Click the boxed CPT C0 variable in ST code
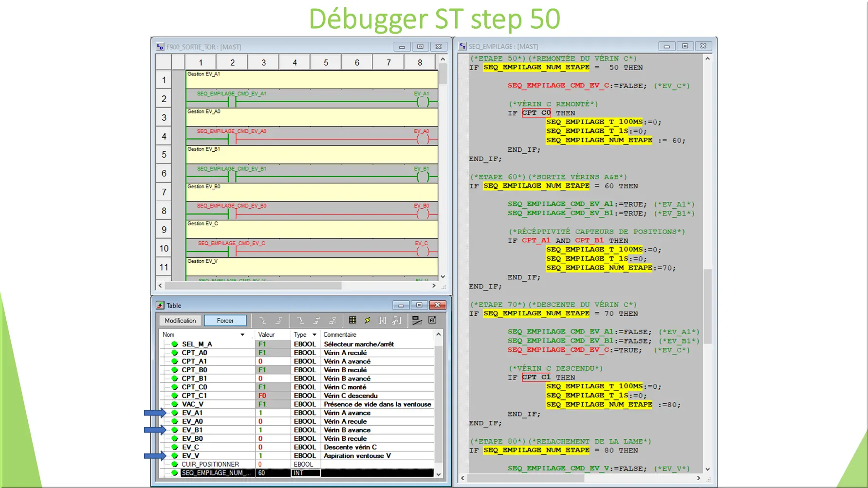This screenshot has height=488, width=868. click(x=536, y=113)
